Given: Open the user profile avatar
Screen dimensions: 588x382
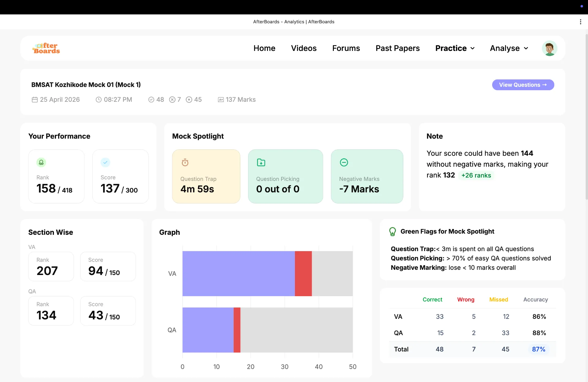Looking at the screenshot, I should [549, 48].
